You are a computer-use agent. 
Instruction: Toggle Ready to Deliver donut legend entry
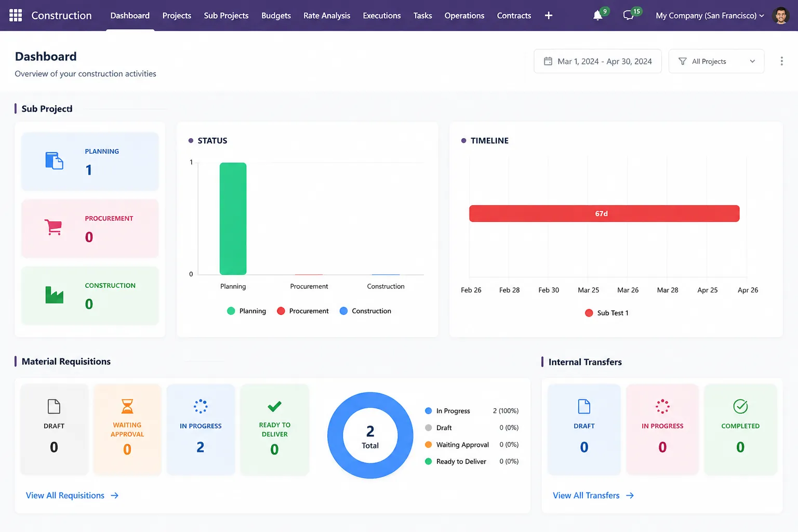click(456, 461)
